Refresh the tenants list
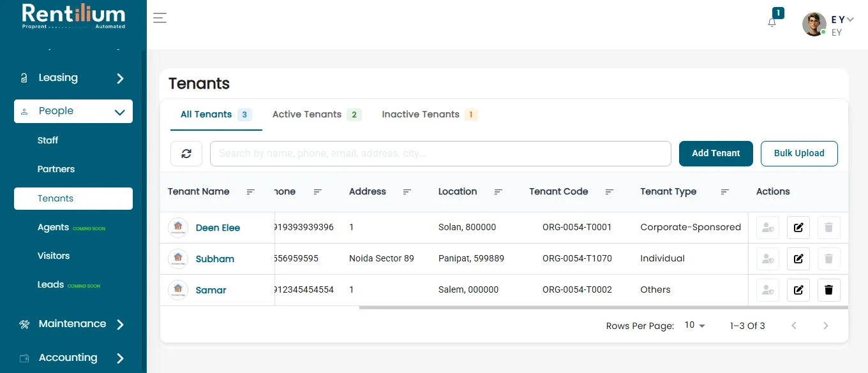The width and height of the screenshot is (868, 373). pyautogui.click(x=186, y=154)
